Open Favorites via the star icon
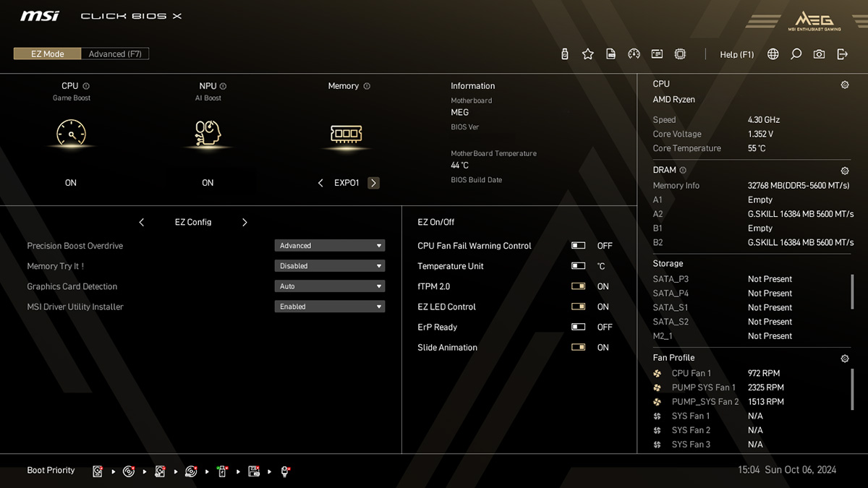 pos(588,53)
